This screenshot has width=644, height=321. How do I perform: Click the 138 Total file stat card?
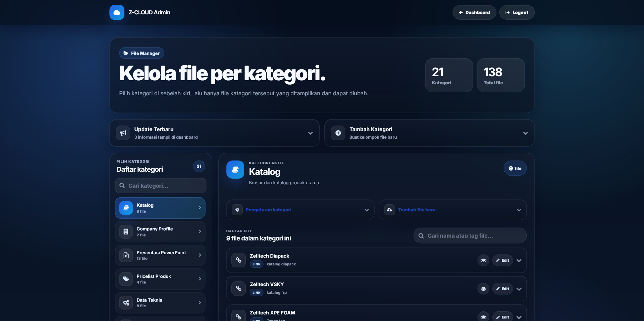(x=501, y=75)
